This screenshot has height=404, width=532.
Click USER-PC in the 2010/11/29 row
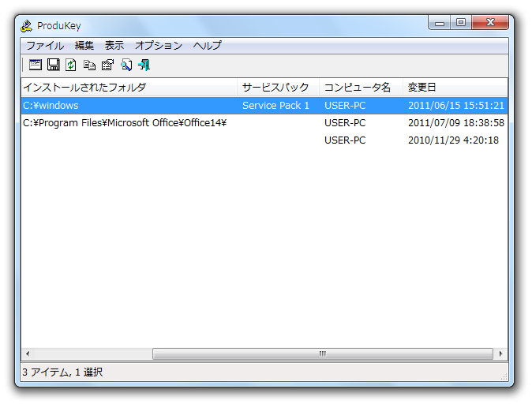tap(345, 140)
